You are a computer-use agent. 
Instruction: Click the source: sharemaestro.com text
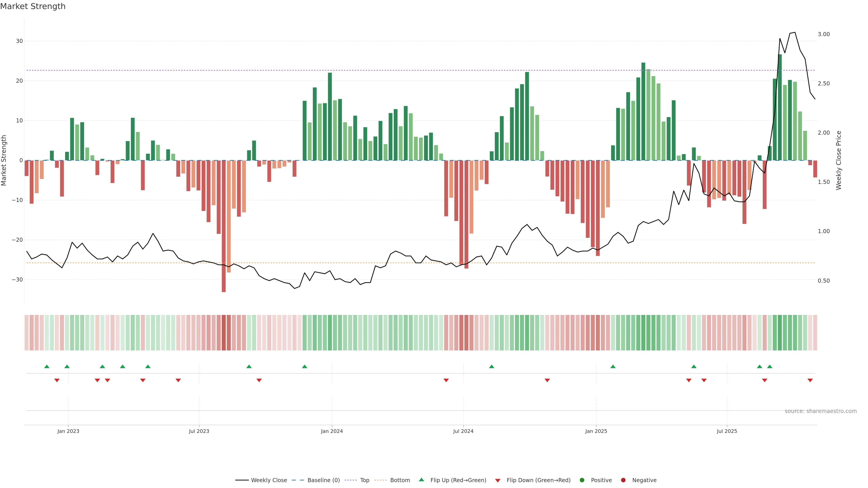click(821, 411)
